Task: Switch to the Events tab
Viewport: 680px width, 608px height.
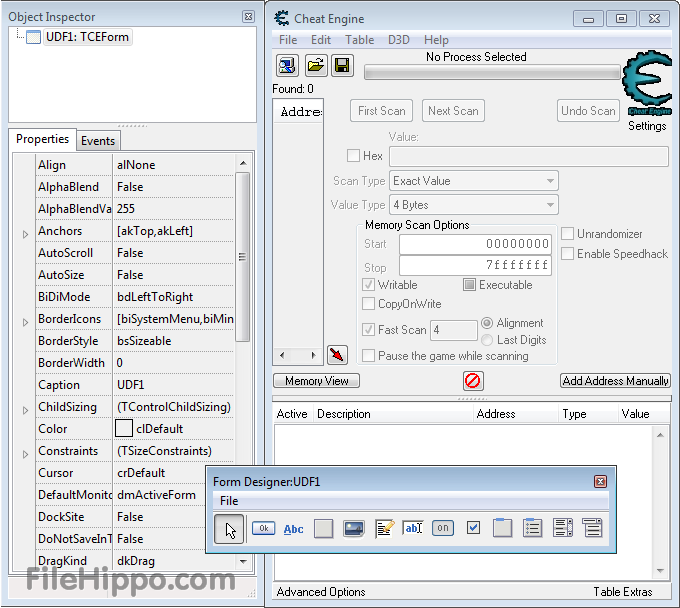Action: point(98,141)
